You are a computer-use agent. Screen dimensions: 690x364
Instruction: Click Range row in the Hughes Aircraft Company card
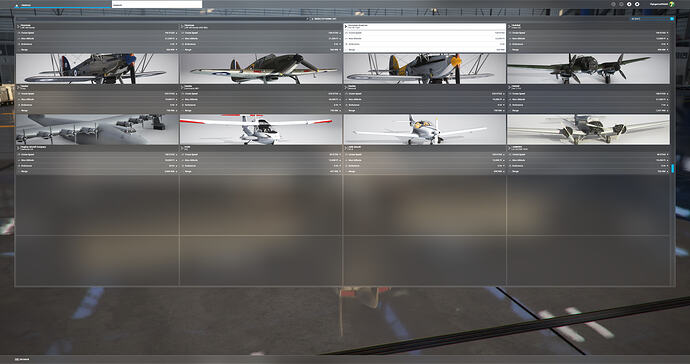pos(97,171)
